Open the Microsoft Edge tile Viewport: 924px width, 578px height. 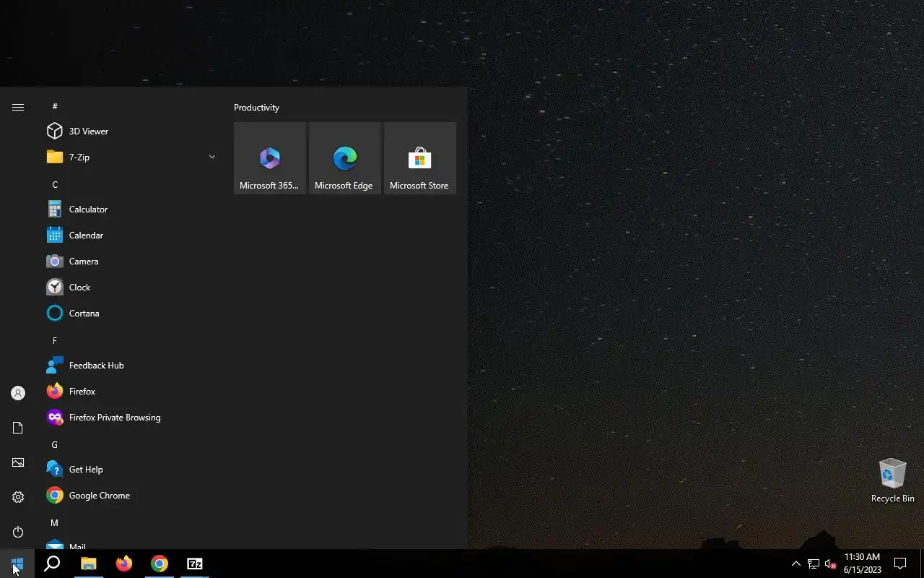(x=345, y=158)
